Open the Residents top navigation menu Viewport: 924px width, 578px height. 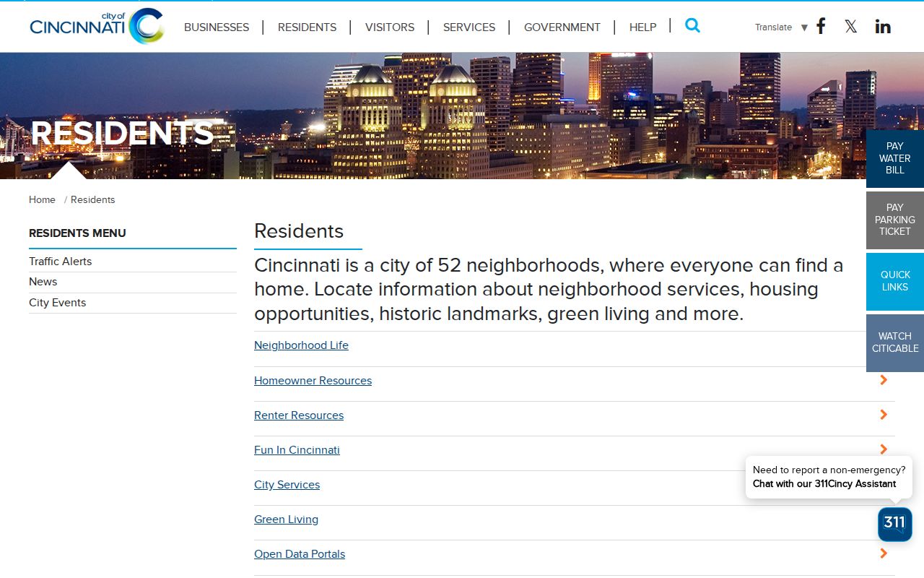(x=307, y=27)
